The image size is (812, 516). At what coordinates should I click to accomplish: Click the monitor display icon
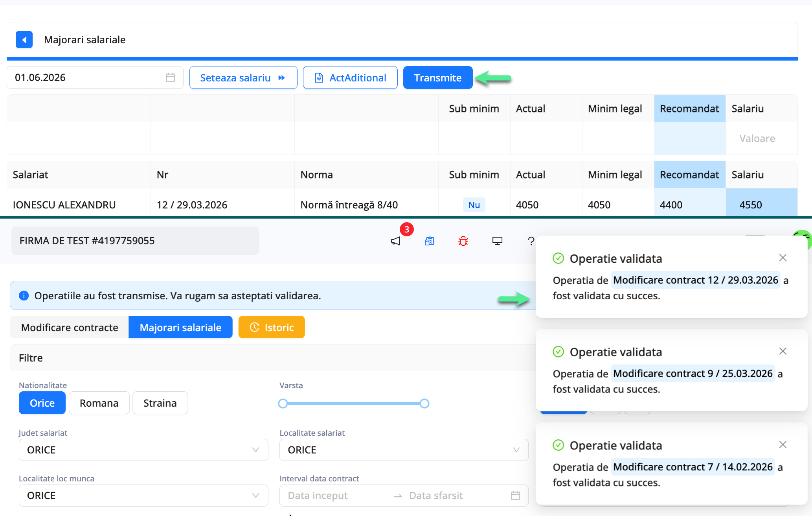497,241
